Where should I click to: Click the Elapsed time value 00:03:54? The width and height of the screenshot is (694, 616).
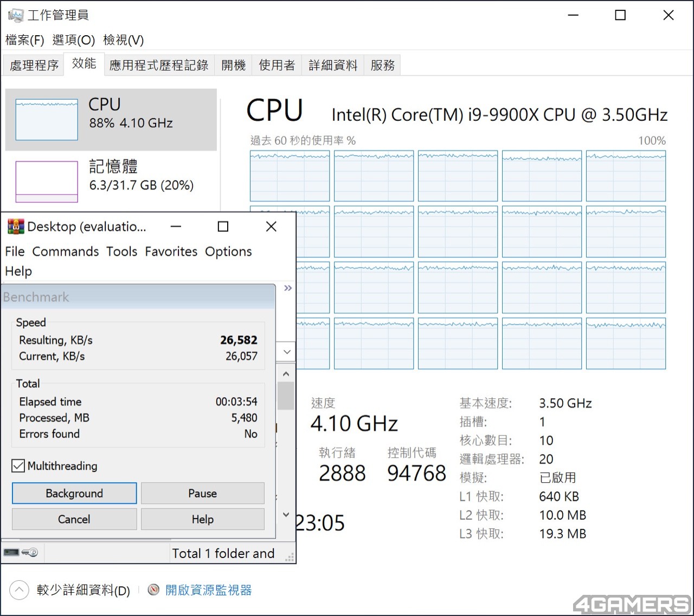(x=236, y=402)
